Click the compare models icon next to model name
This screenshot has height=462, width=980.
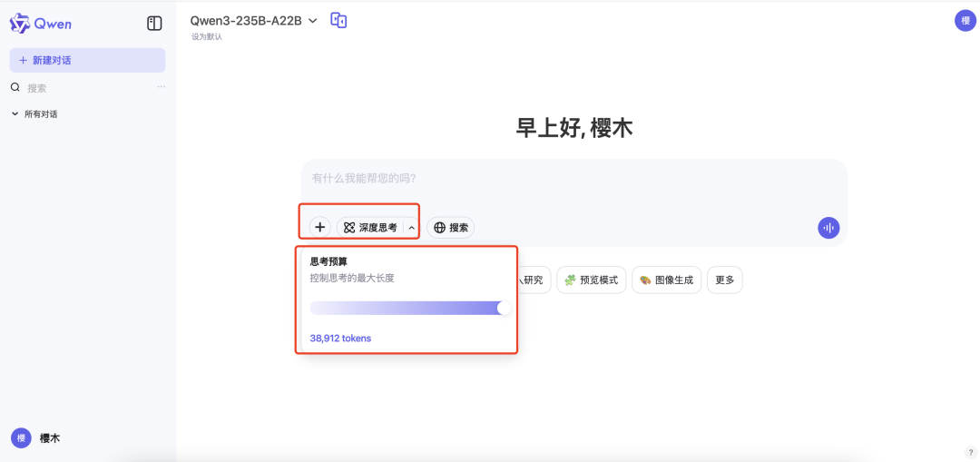(x=338, y=21)
